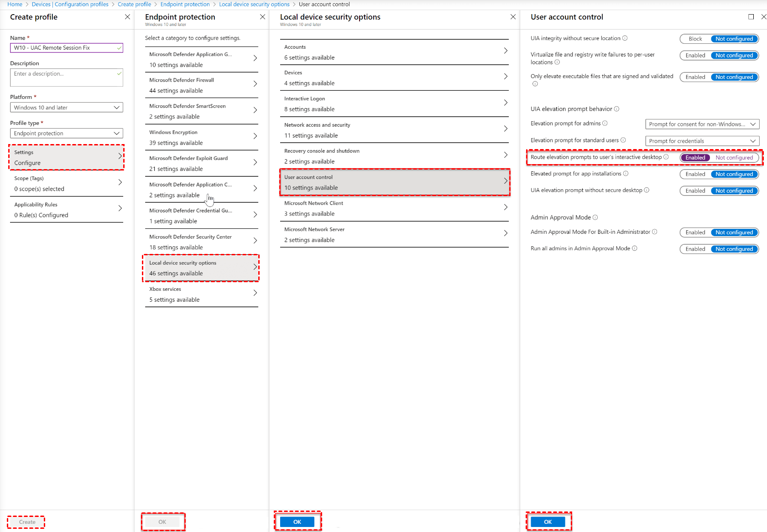767x532 pixels.
Task: Enable Only elevate signed and validated executables
Action: point(695,77)
